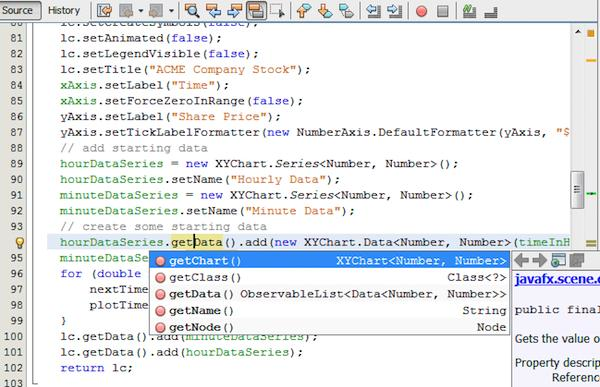
Task: Find the next occurrence
Action: 234,10
